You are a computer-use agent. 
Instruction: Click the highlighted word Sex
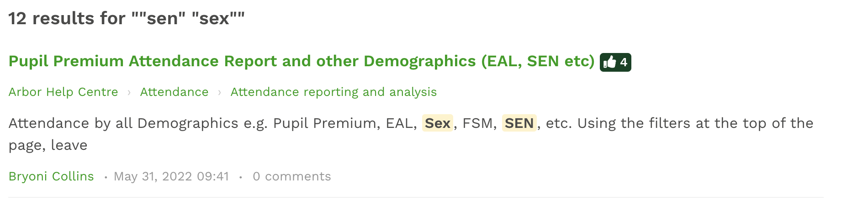tap(437, 123)
